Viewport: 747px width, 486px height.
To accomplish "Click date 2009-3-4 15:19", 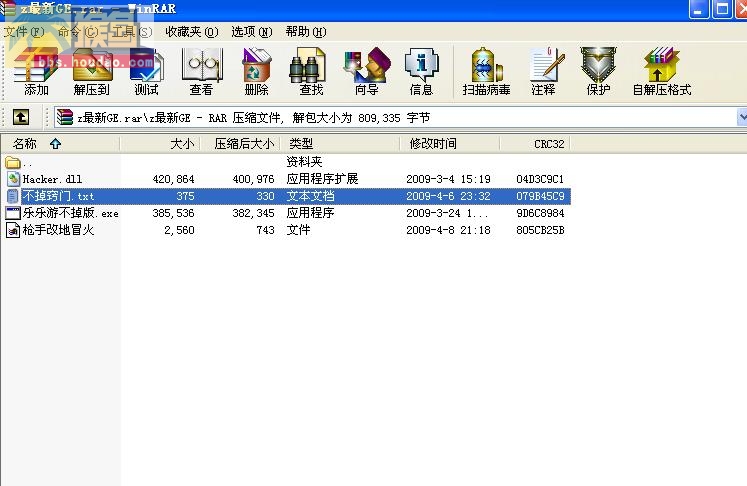I will (448, 179).
